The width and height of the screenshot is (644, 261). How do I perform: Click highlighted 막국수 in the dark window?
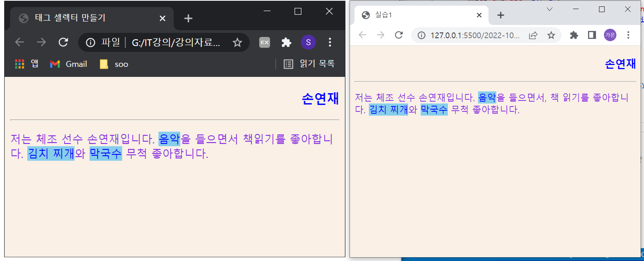tap(106, 153)
